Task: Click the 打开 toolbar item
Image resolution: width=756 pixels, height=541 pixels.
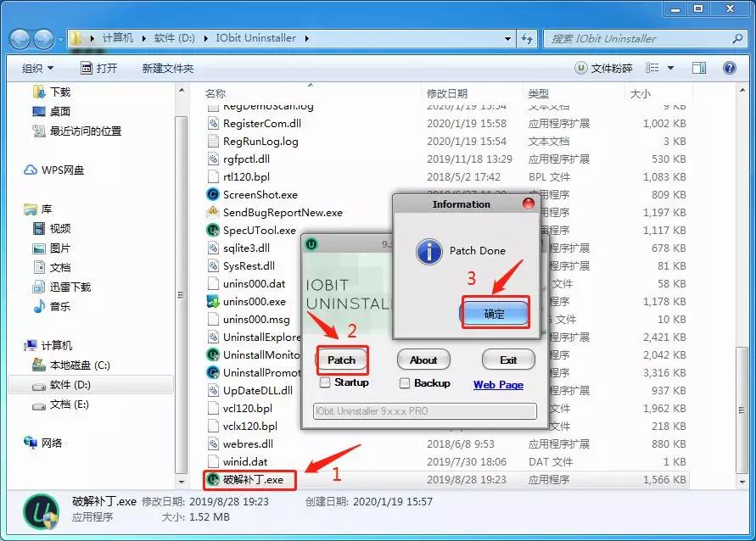Action: click(x=98, y=68)
